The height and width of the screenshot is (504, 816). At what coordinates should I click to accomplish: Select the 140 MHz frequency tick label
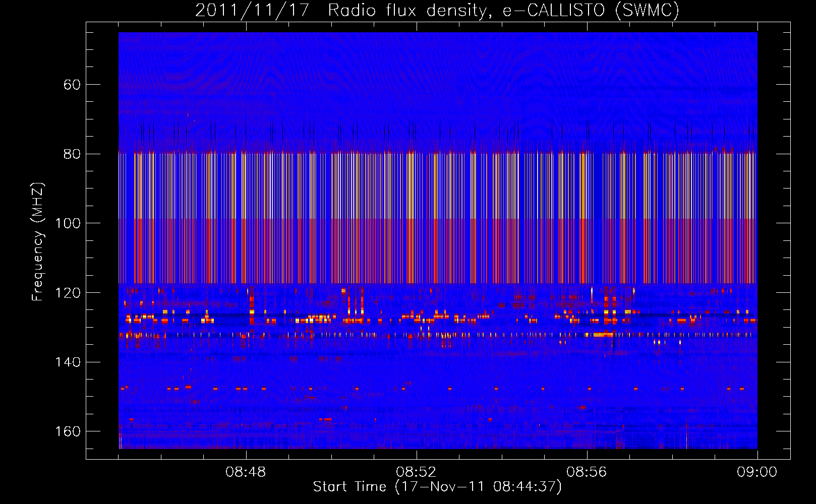[68, 362]
